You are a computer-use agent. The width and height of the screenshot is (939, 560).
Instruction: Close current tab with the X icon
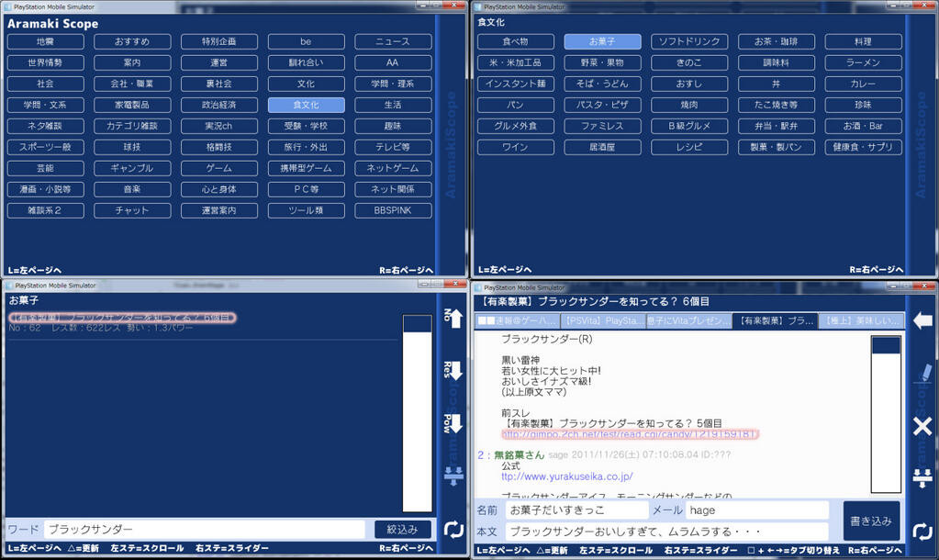pos(922,426)
